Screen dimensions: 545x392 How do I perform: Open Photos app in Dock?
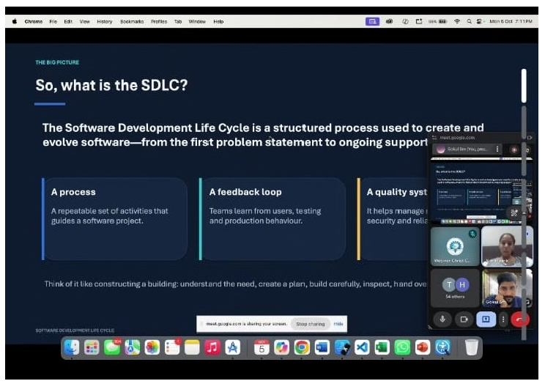click(x=152, y=347)
